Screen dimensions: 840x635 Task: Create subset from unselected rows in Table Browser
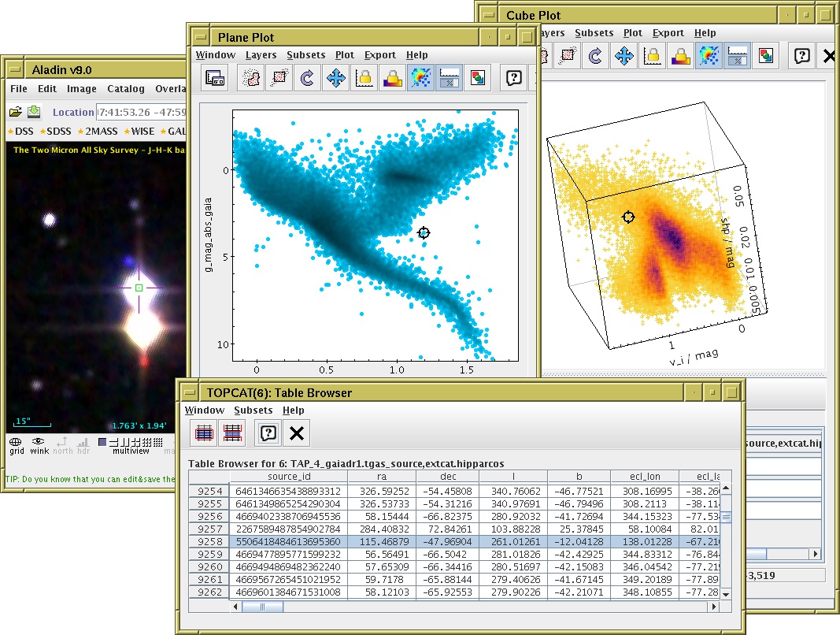(x=232, y=433)
